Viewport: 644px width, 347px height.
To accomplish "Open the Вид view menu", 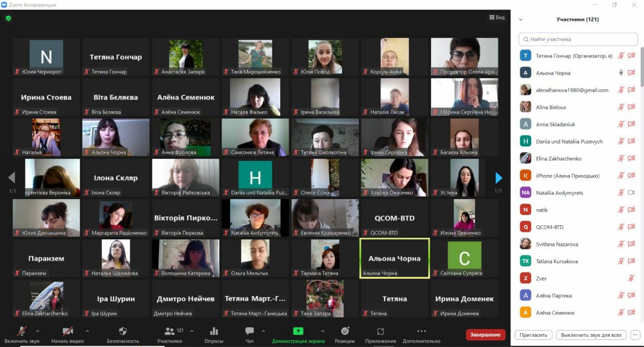I will tap(497, 18).
